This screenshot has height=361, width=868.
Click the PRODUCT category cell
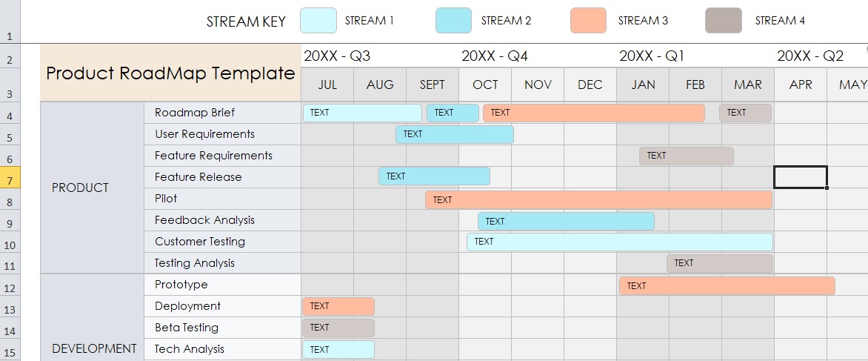tap(92, 188)
